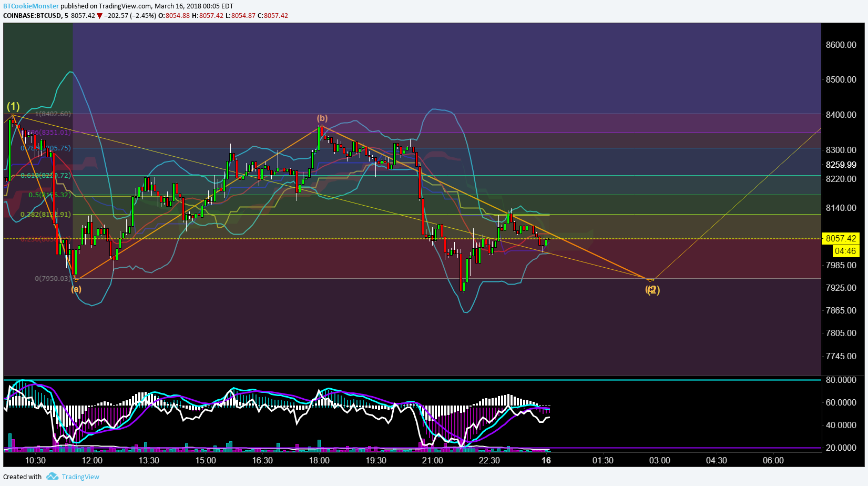Click the 21:00 time axis label
868x486 pixels.
(x=433, y=460)
